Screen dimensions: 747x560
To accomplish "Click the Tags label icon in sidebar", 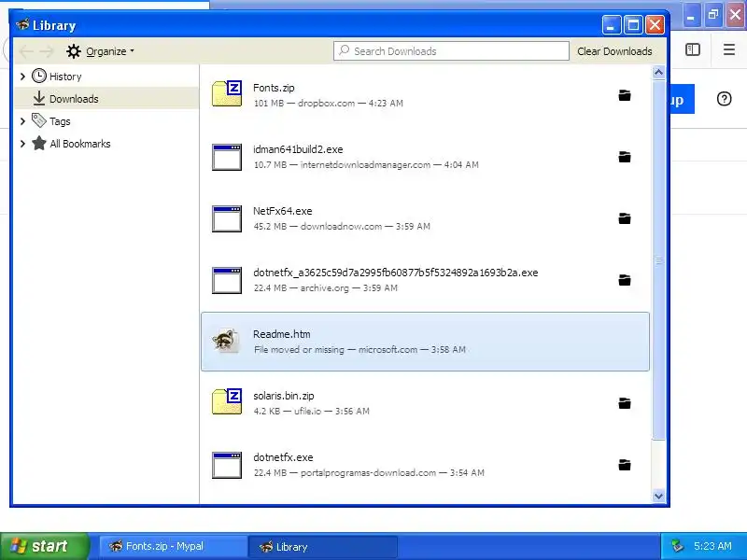I will 39,120.
